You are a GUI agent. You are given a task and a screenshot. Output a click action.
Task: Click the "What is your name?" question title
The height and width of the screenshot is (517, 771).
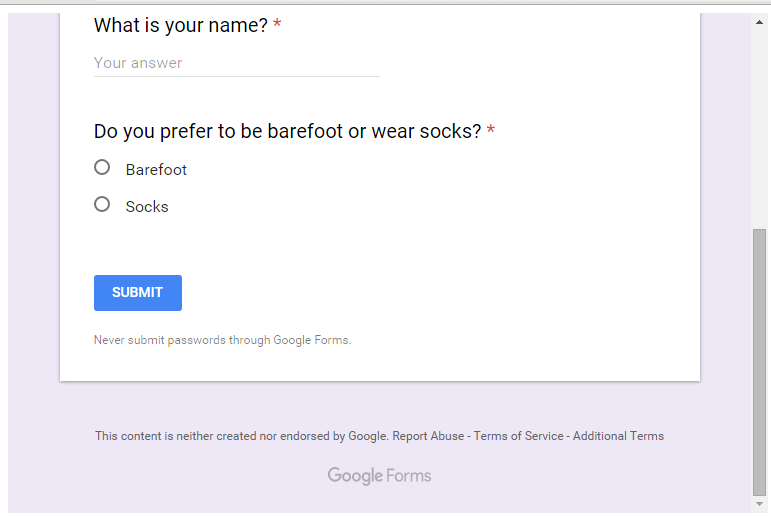181,26
